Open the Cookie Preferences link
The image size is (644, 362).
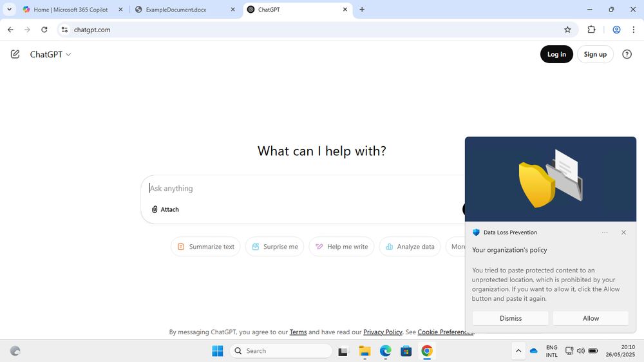(x=445, y=332)
